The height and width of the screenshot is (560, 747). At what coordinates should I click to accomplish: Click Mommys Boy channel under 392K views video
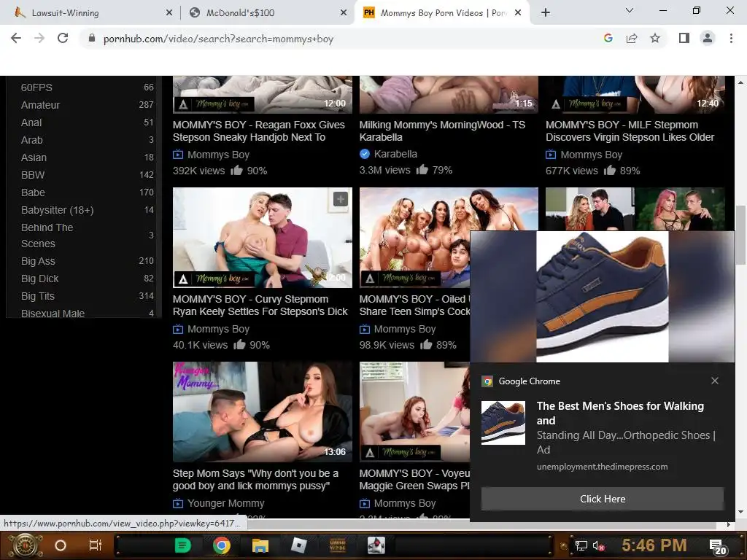[x=218, y=155]
